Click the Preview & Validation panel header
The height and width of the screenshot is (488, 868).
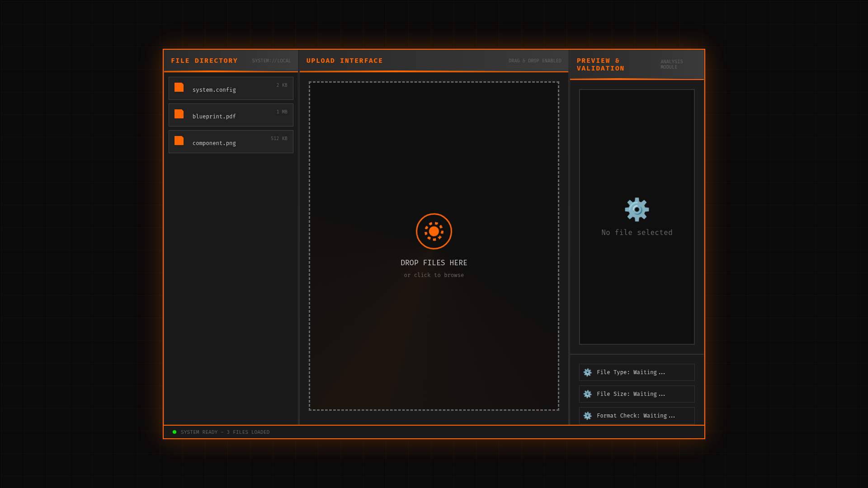click(x=600, y=64)
